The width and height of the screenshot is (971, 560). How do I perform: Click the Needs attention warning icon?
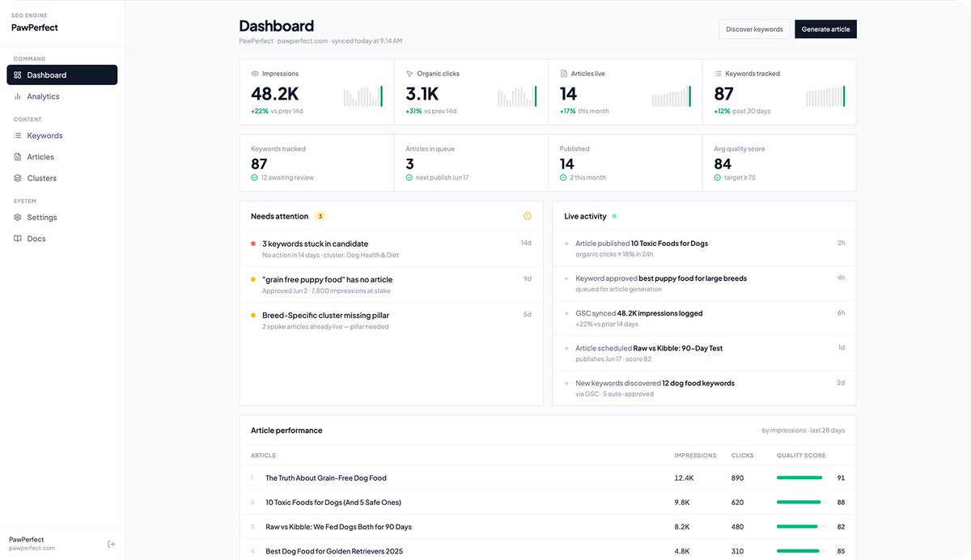(528, 216)
